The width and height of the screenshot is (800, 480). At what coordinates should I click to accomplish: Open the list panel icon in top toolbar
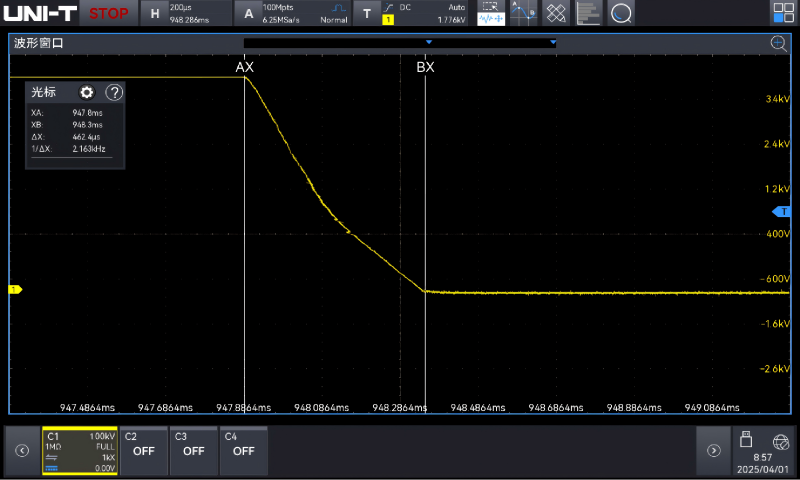click(588, 13)
